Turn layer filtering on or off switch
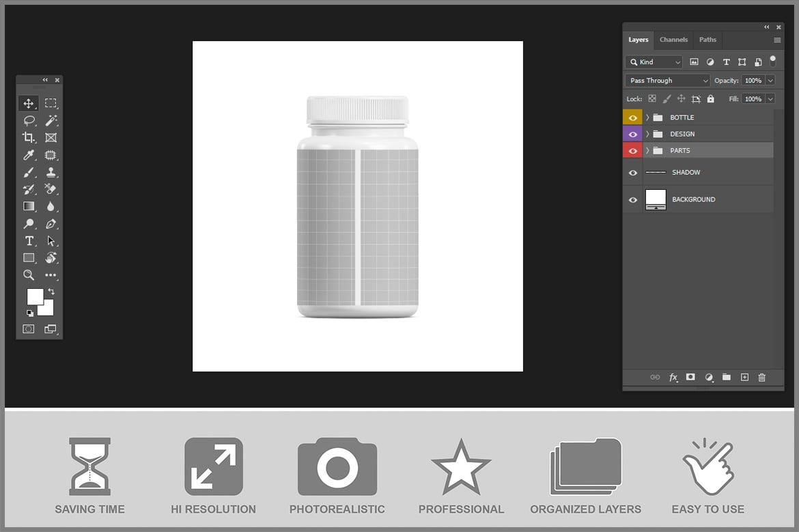Viewport: 799px width, 532px height. (773, 61)
